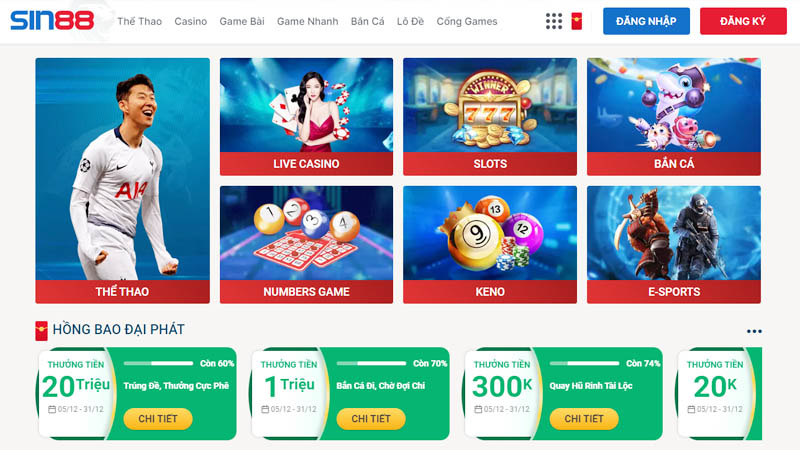Screen dimensions: 800x450
Task: Click the calendar icon on 300K card
Action: 478,409
